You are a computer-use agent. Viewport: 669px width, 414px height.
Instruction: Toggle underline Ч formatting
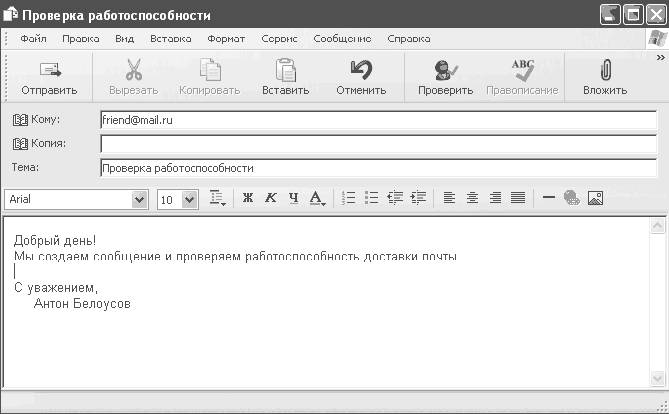point(294,198)
